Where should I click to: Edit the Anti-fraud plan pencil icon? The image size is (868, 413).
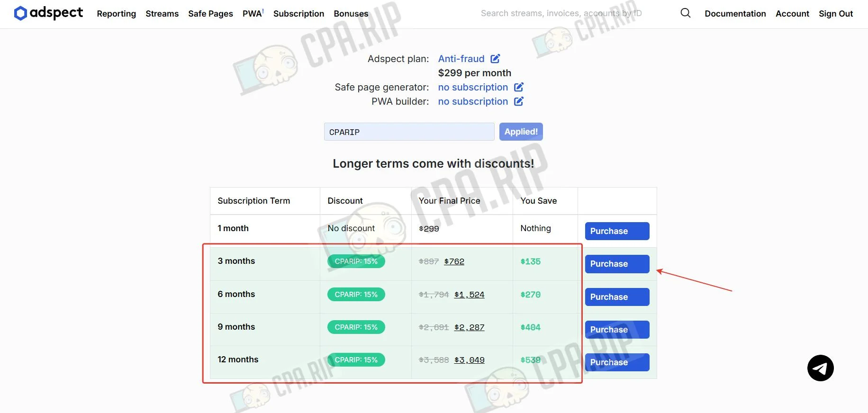(495, 59)
